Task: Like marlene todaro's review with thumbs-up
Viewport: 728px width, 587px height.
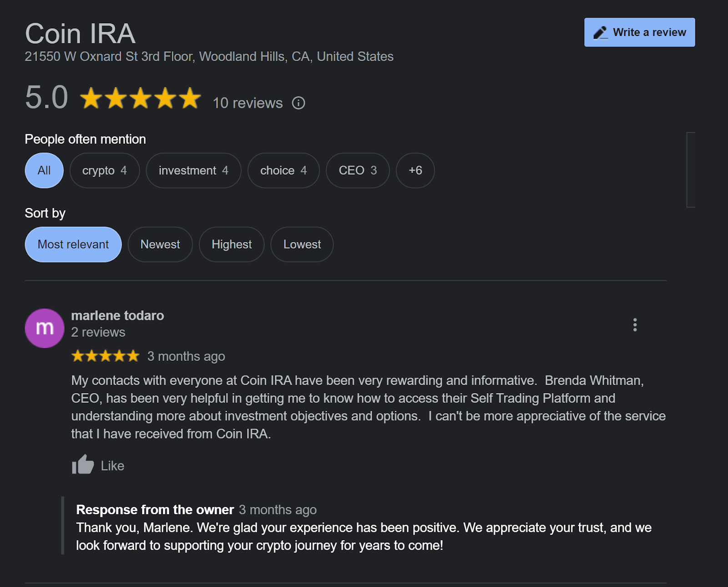Action: point(98,465)
